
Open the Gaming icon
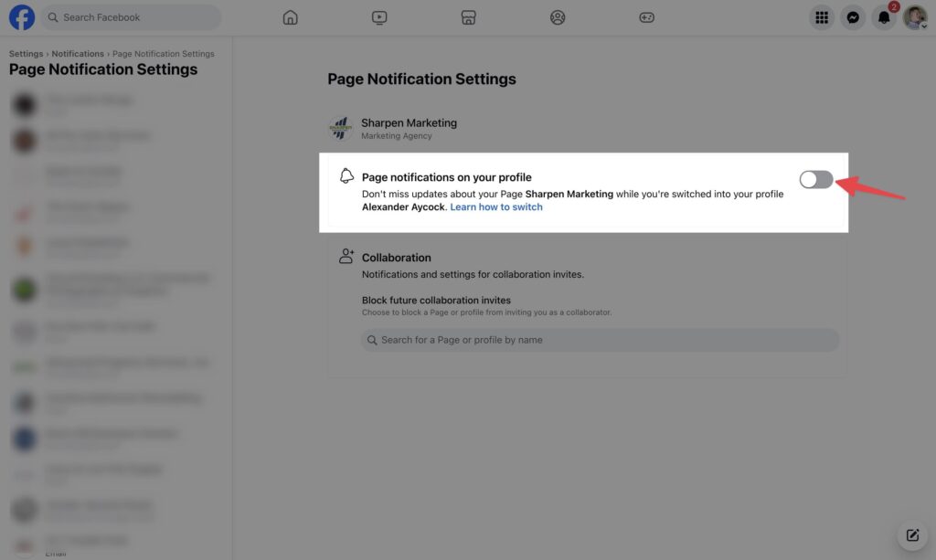coord(646,17)
